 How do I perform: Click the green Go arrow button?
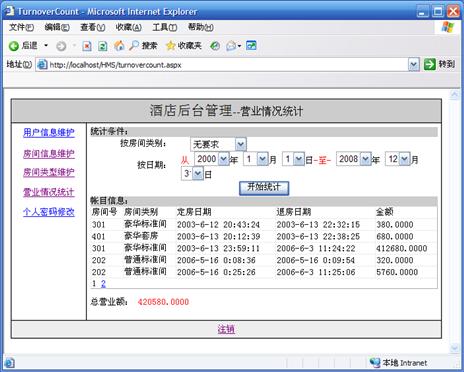click(x=430, y=64)
